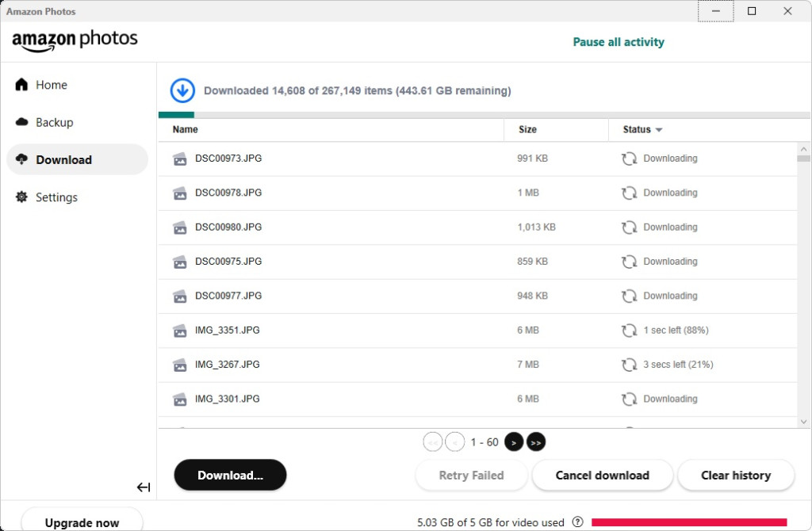Screen dimensions: 812x531
Task: Click sync status icon for IMG_3351.JPG
Action: pyautogui.click(x=629, y=330)
